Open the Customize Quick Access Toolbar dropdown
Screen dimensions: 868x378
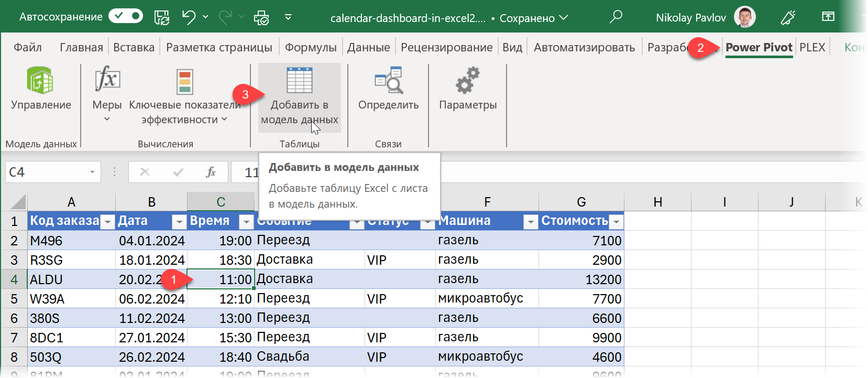[288, 17]
